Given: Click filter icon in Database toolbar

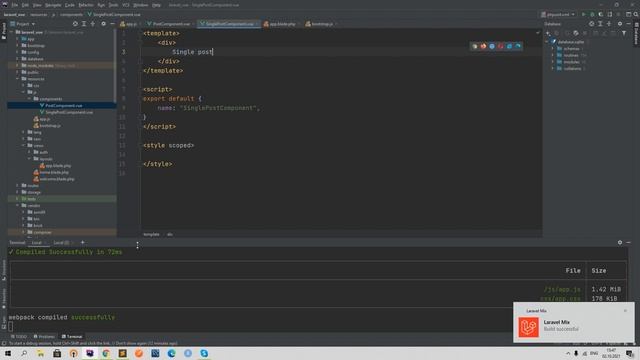Looking at the screenshot, I should tap(624, 33).
